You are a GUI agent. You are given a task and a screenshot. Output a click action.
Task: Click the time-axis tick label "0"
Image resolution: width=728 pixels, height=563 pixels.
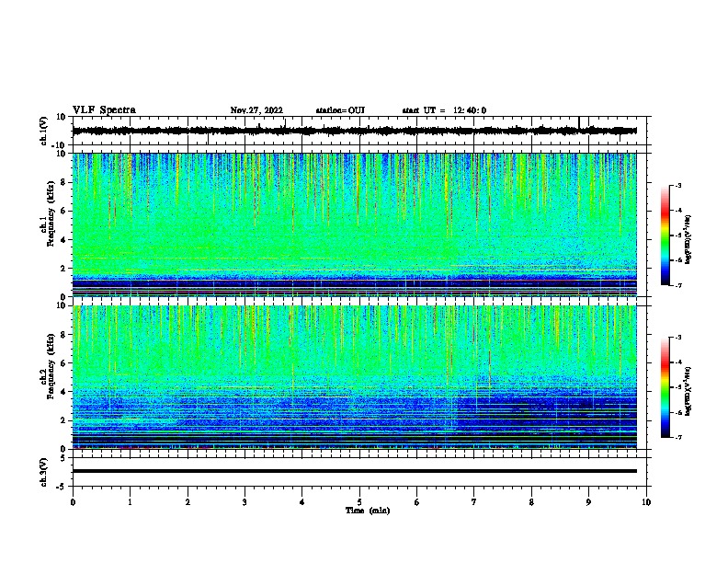click(x=73, y=502)
